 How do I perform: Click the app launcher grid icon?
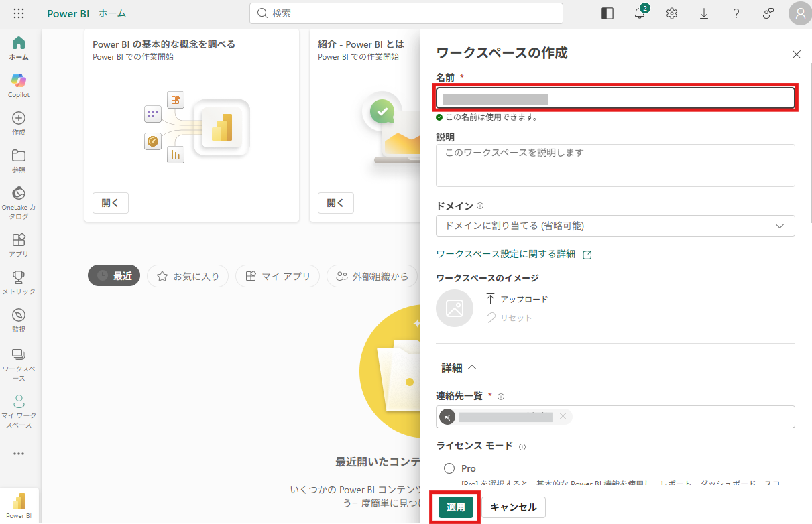[x=19, y=13]
